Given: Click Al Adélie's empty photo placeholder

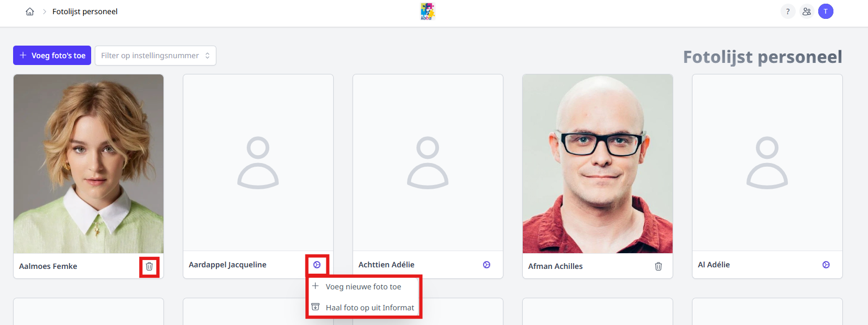Looking at the screenshot, I should pos(767,162).
